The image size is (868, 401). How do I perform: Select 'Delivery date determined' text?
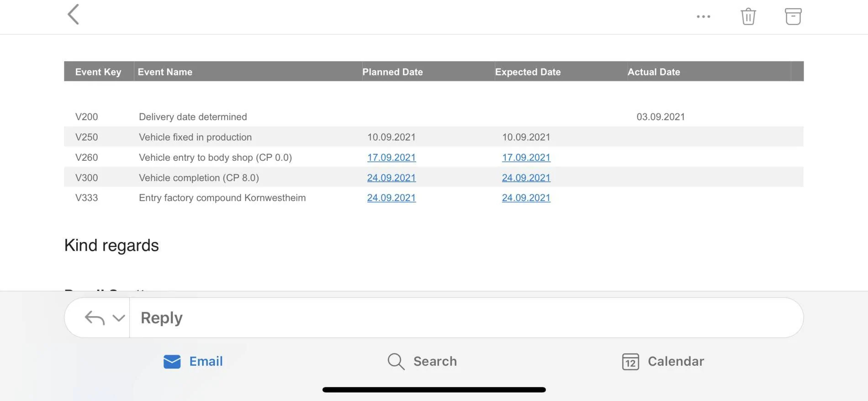click(193, 117)
